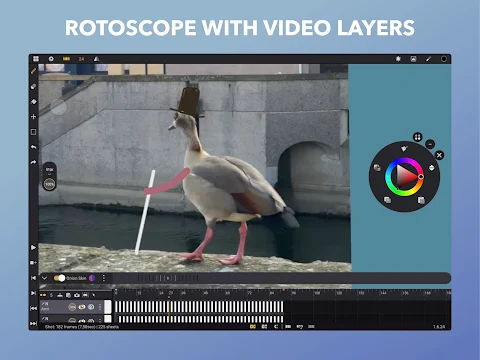
Task: Click the C loop icon in bottom status bar
Action: tap(276, 327)
